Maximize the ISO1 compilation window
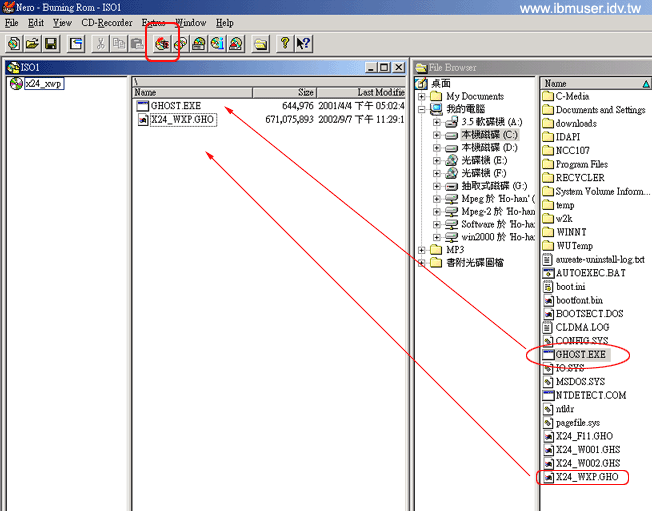Screen dimensions: 652x511 [x=384, y=67]
